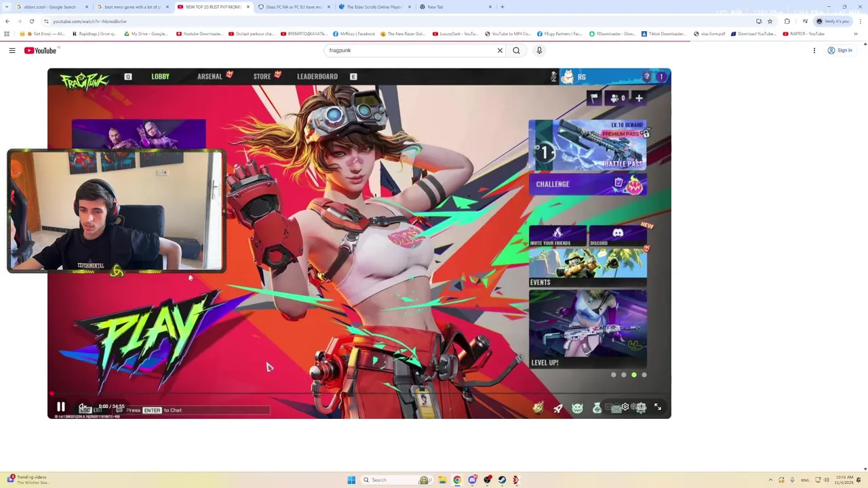The image size is (868, 488).
Task: Open YouTube settings three-dot menu
Action: point(814,50)
